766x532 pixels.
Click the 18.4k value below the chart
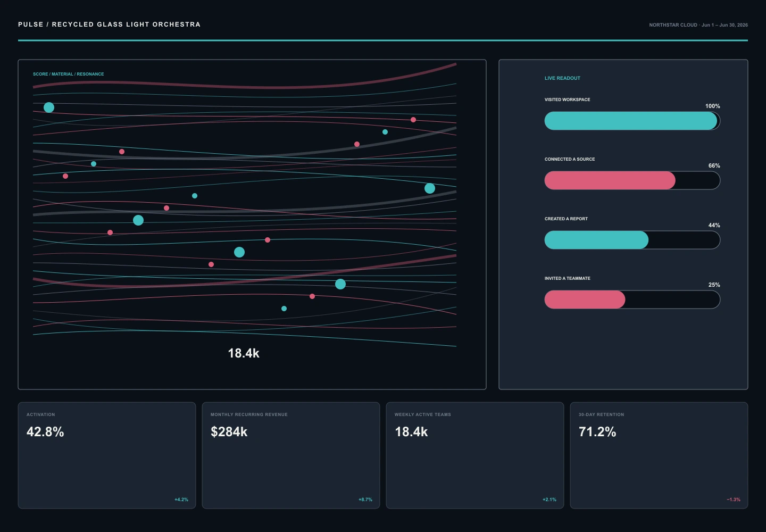244,353
